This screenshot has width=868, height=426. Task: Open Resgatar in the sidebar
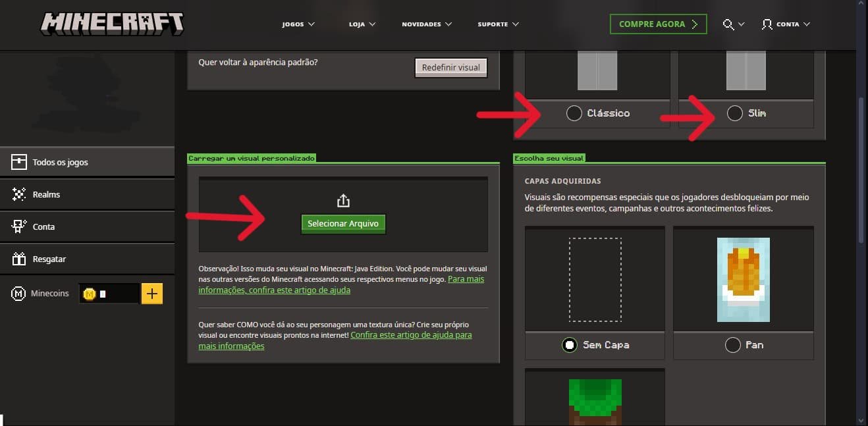point(87,259)
